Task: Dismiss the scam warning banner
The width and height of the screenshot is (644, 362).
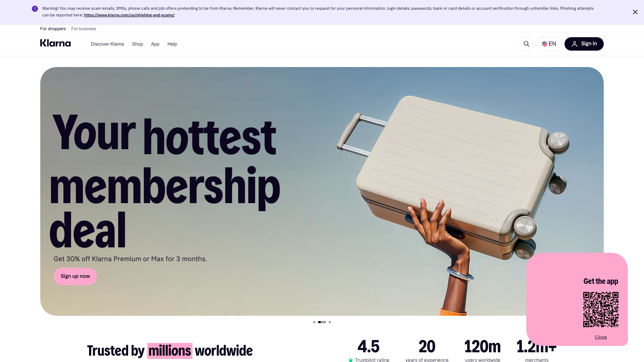Action: 635,12
